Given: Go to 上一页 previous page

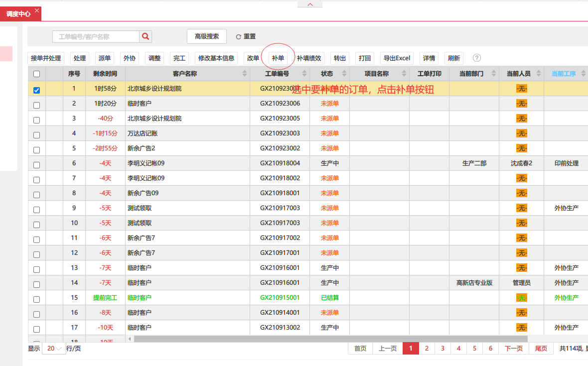Looking at the screenshot, I should click(387, 349).
